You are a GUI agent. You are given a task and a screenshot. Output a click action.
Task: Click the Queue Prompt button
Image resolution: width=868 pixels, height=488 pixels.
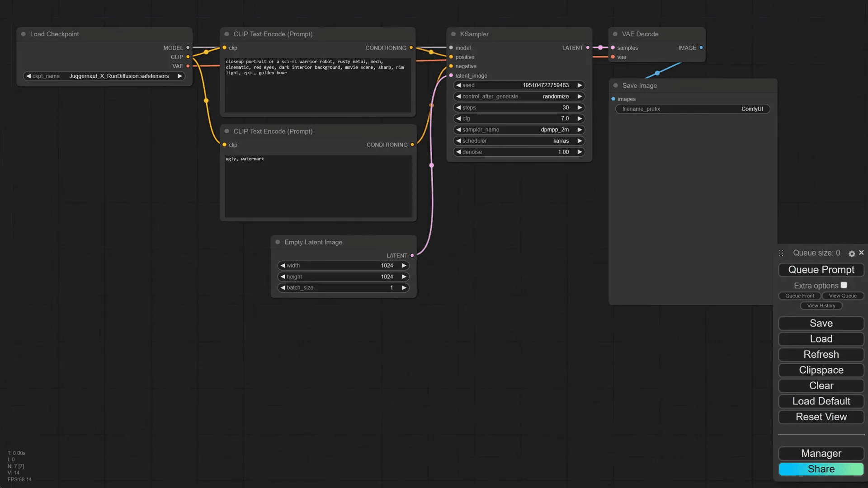[821, 270]
